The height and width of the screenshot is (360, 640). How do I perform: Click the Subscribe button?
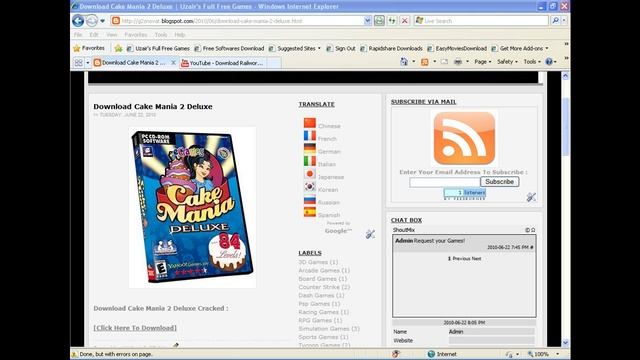coord(500,182)
